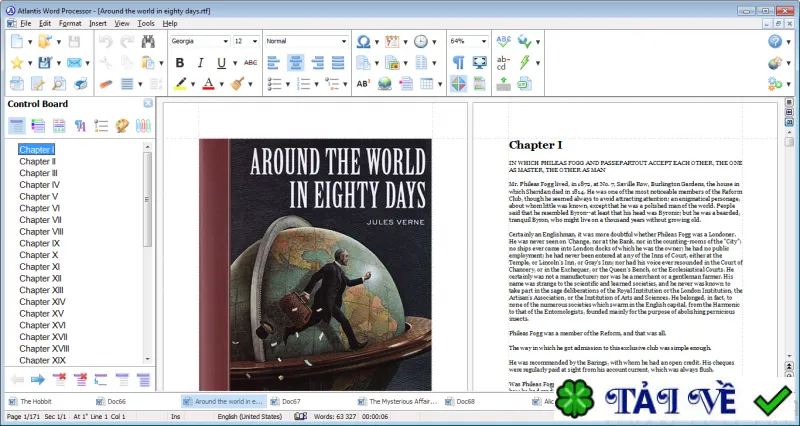Image resolution: width=800 pixels, height=426 pixels.
Task: Click the format brush icon
Action: click(x=237, y=84)
